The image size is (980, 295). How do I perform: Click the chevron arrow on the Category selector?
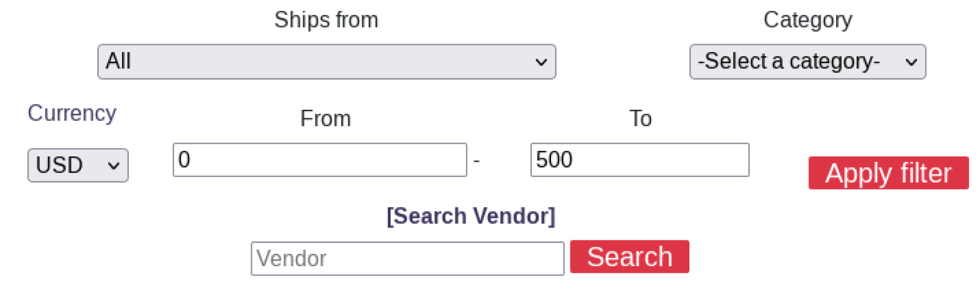pyautogui.click(x=911, y=62)
